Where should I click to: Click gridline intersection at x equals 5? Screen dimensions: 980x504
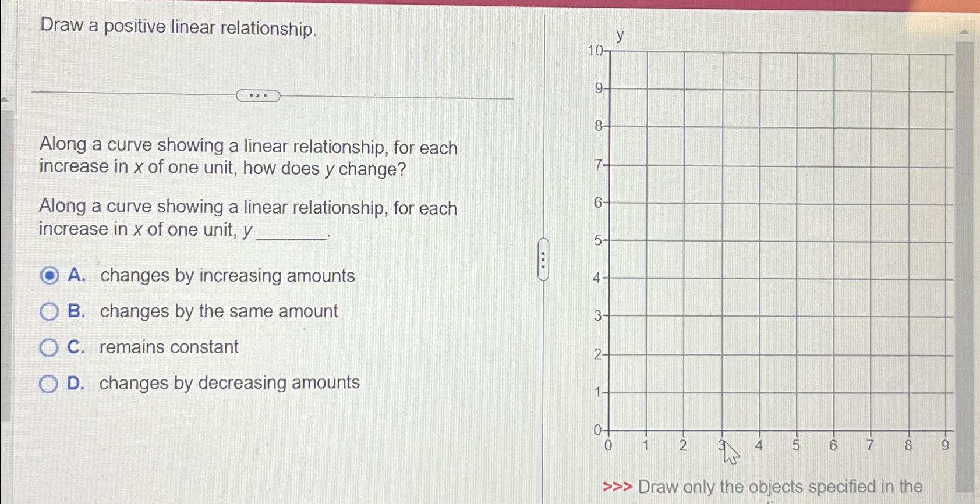[795, 240]
